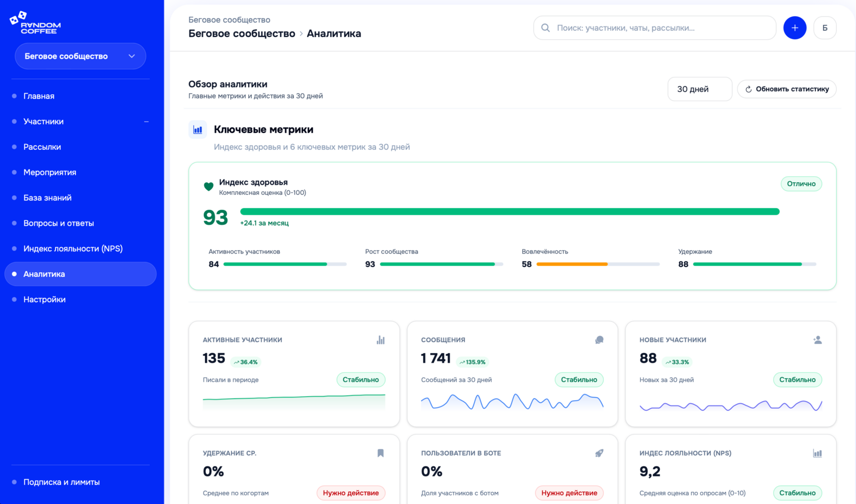Open the 30 дней period dropdown
Image resolution: width=856 pixels, height=504 pixels.
700,89
